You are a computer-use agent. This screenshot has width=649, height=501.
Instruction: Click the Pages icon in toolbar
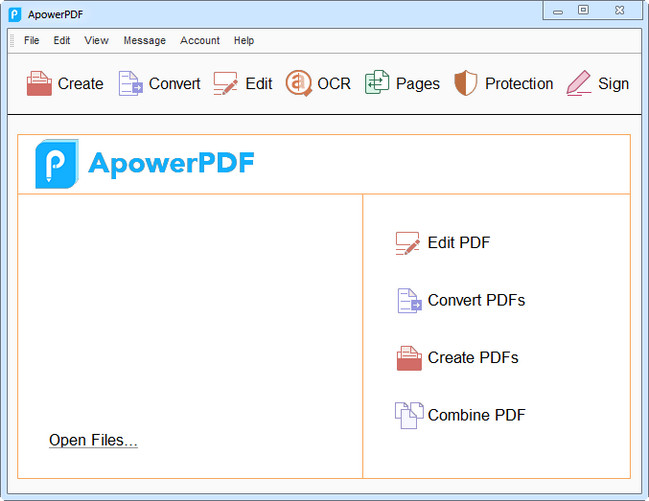(x=377, y=82)
